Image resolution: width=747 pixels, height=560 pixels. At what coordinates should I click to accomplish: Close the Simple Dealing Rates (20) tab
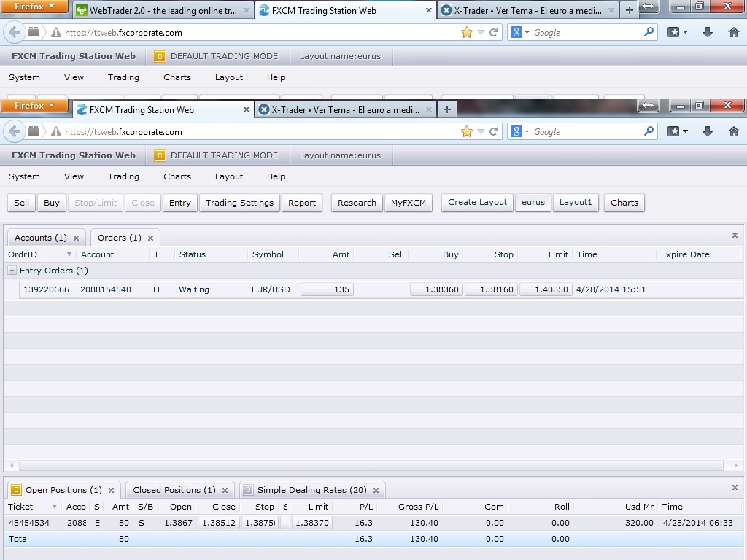point(376,490)
